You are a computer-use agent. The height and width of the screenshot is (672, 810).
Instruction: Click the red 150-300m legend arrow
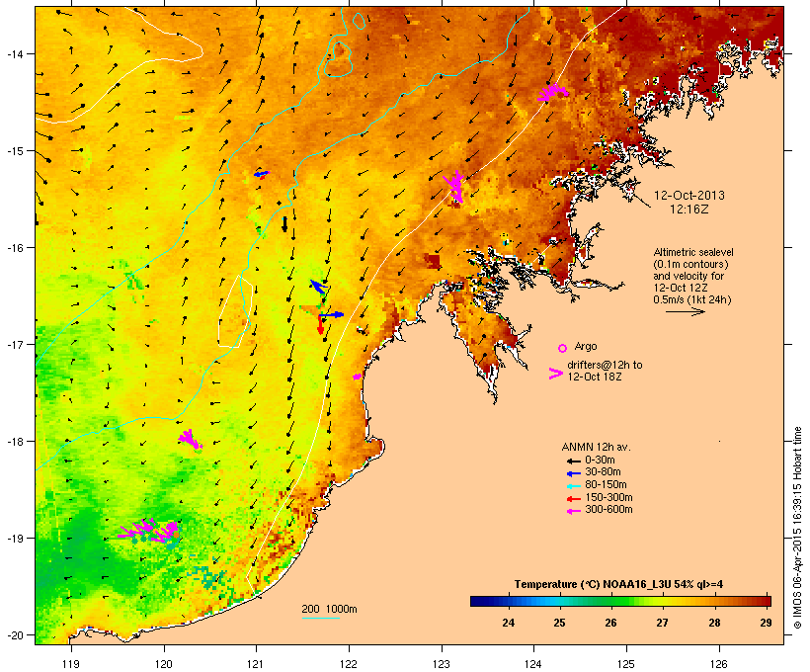click(x=573, y=499)
